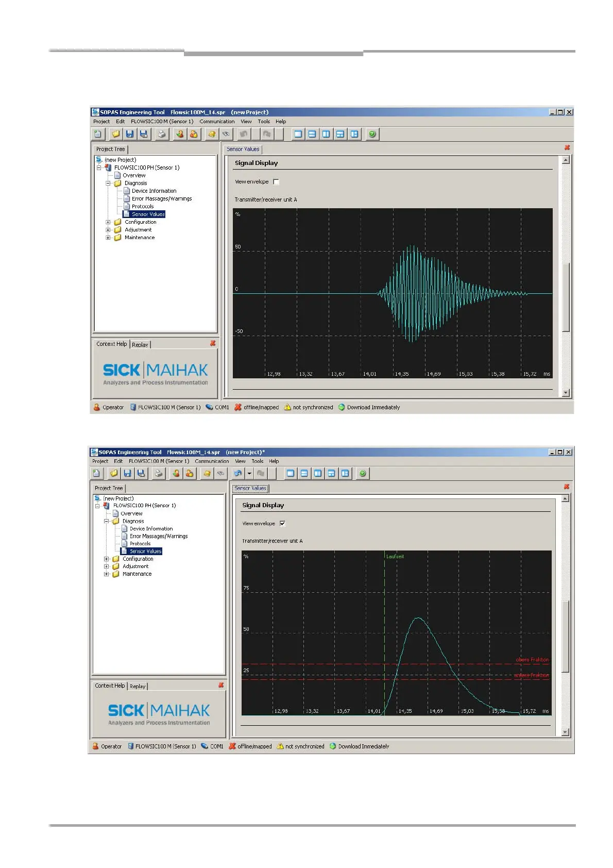Click the Save project icon in upper window
This screenshot has height=868, width=613.
coord(130,134)
